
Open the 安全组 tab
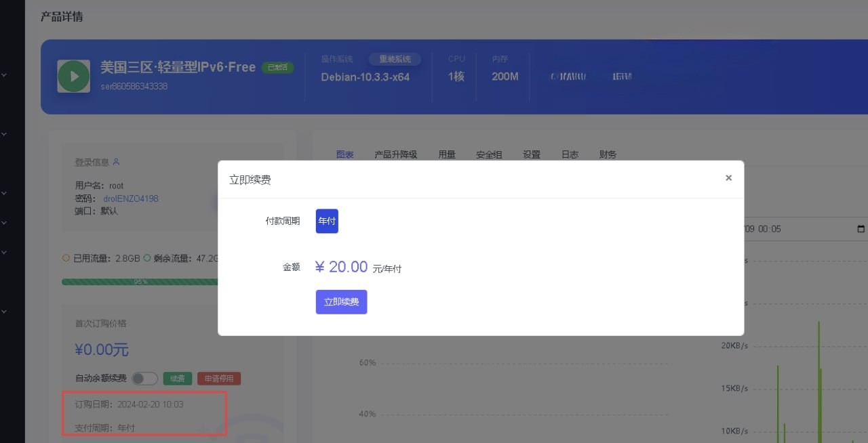pyautogui.click(x=489, y=154)
